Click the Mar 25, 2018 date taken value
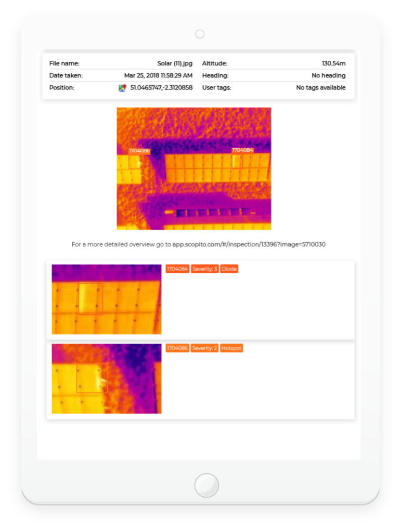Viewport: 401px width, 532px height. (158, 75)
